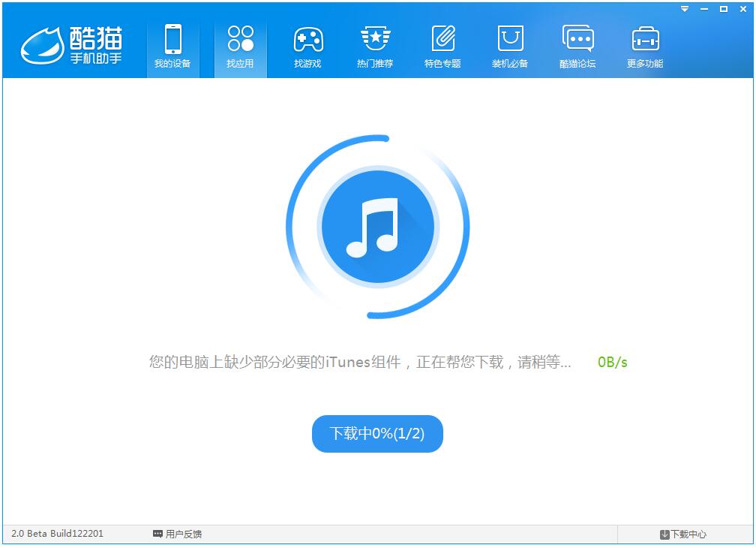Open More Functions (更多功能) toolbox icon

point(645,47)
